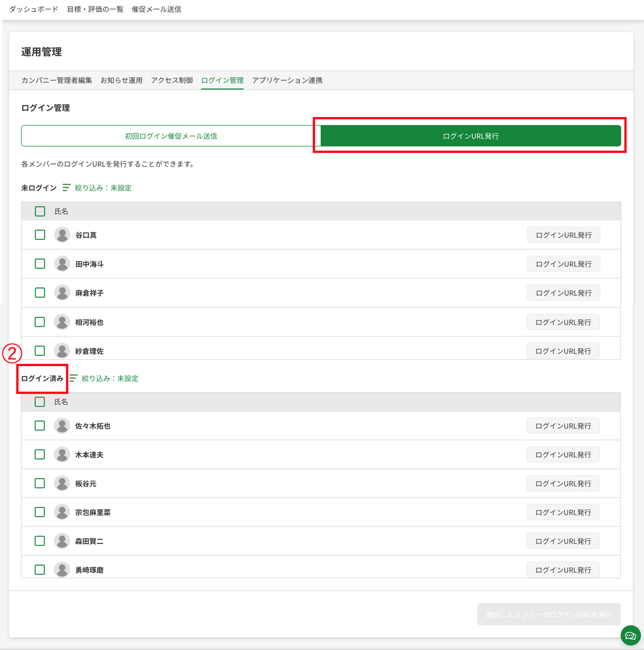The image size is (644, 650).
Task: Click avatar icon next to 佐々木拓也
Action: pos(62,426)
